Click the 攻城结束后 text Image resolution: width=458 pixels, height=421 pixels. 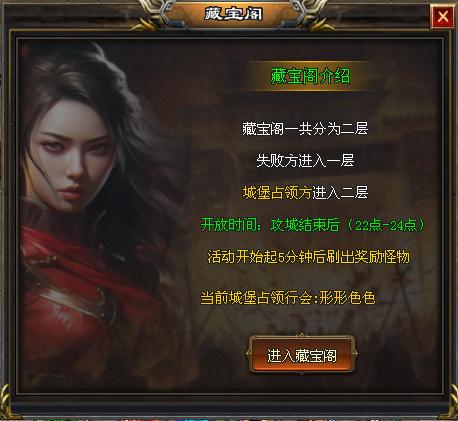[x=305, y=225]
